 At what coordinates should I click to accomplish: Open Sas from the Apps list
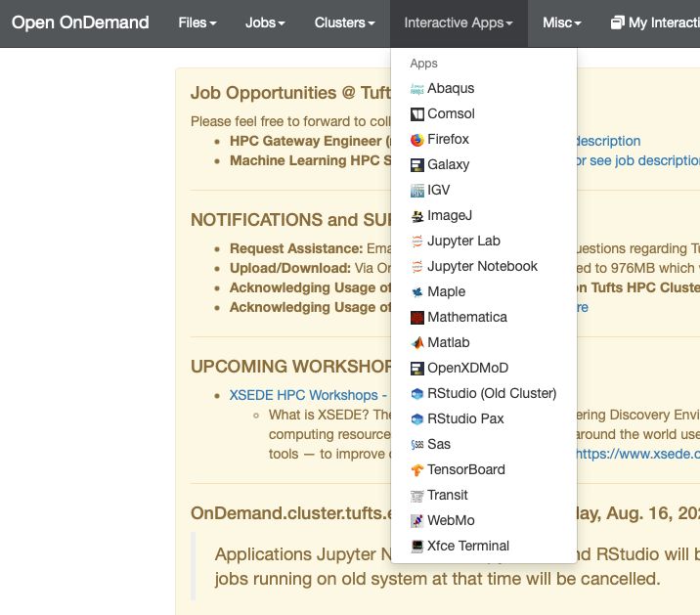tap(484, 445)
